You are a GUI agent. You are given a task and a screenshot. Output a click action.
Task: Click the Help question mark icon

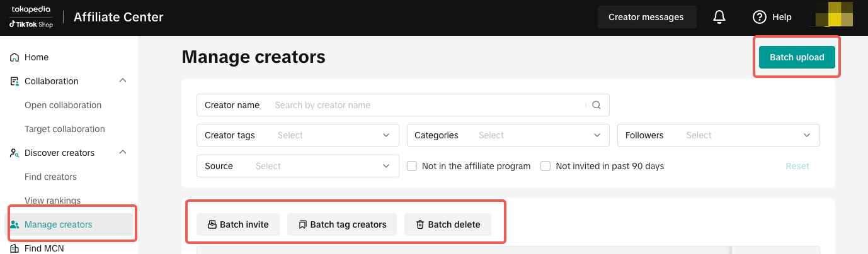pos(760,18)
